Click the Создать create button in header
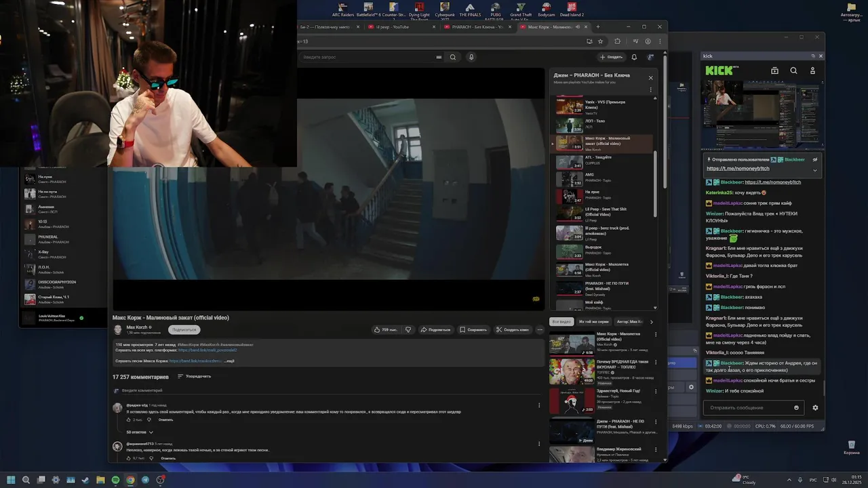868x488 pixels. [x=611, y=57]
